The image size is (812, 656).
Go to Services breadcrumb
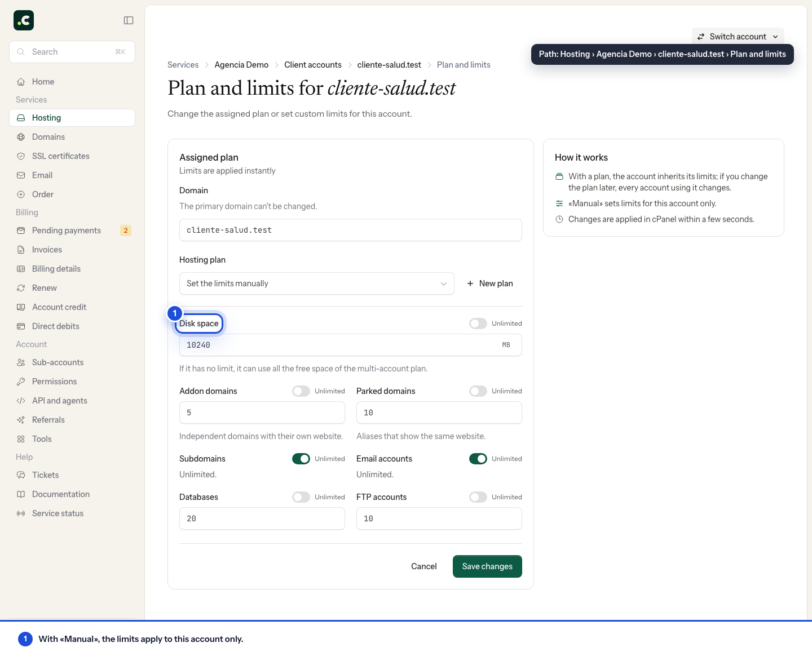[x=183, y=65]
